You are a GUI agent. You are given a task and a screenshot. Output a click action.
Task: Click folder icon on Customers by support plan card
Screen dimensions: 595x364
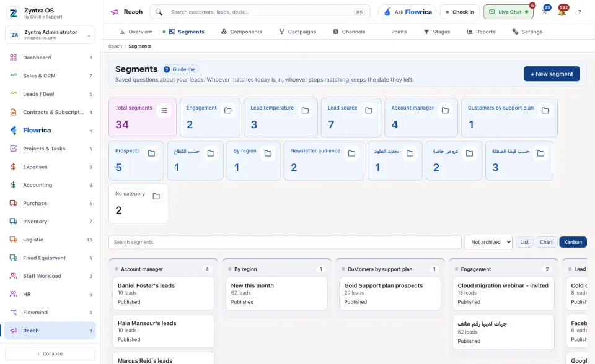click(x=545, y=110)
